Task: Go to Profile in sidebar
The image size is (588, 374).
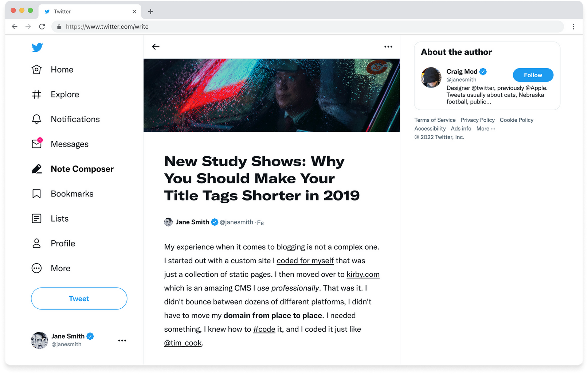Action: [x=63, y=244]
